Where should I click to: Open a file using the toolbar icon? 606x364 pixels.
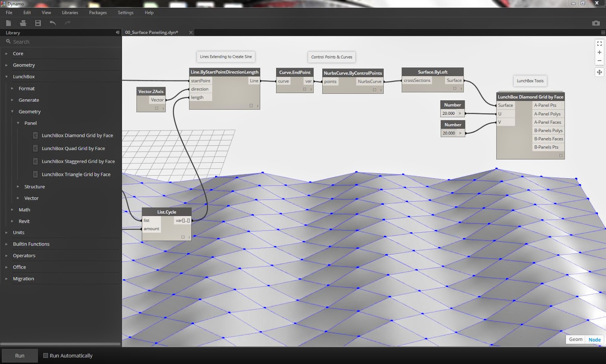[23, 23]
